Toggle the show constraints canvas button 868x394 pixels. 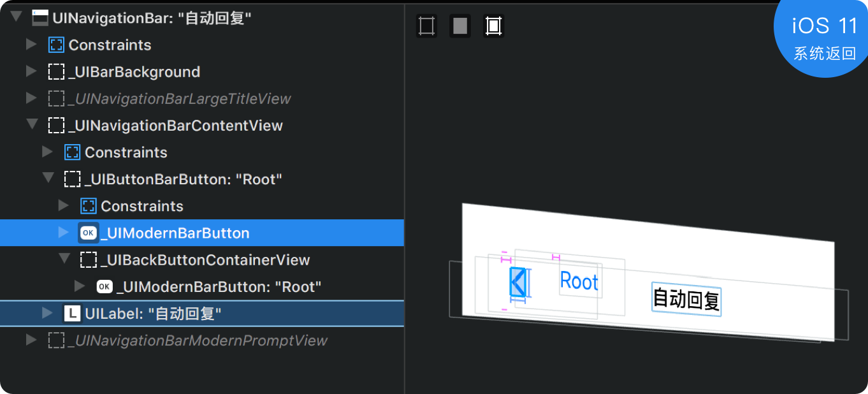494,26
